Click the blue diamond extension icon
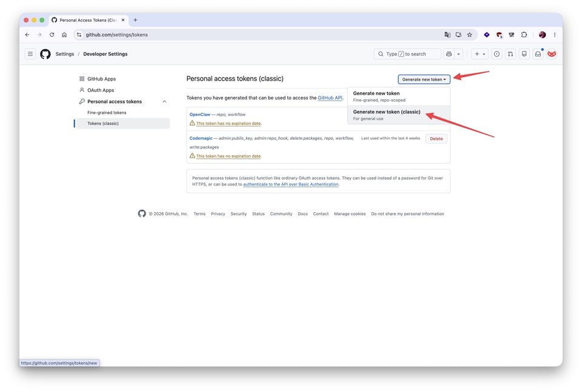 click(487, 35)
